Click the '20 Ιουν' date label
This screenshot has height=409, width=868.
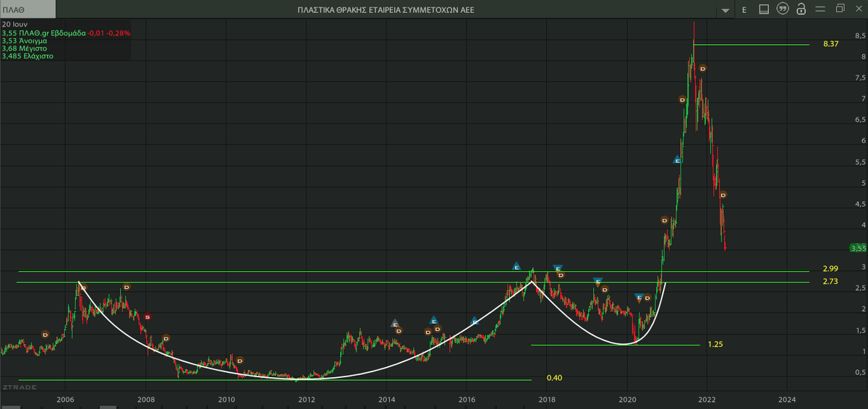[x=14, y=25]
